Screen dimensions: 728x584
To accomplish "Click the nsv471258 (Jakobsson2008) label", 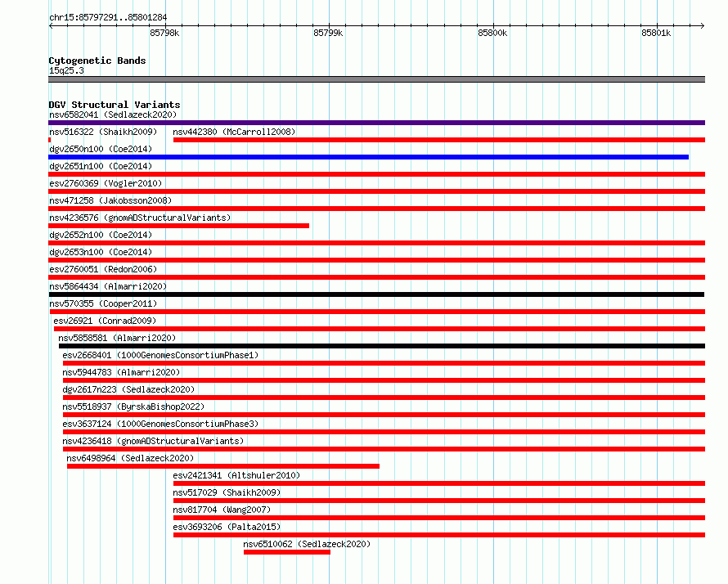I will click(110, 200).
